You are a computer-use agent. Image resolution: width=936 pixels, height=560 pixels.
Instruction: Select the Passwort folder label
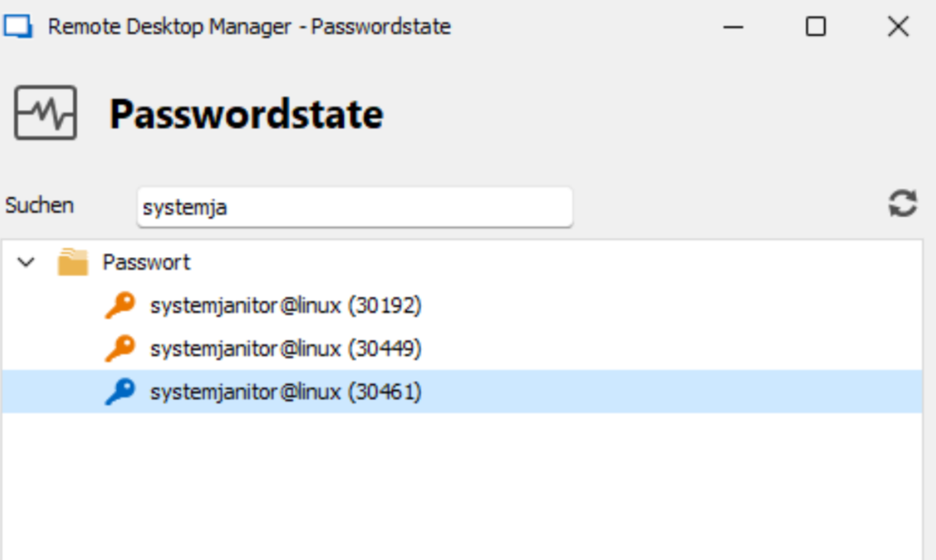click(147, 262)
